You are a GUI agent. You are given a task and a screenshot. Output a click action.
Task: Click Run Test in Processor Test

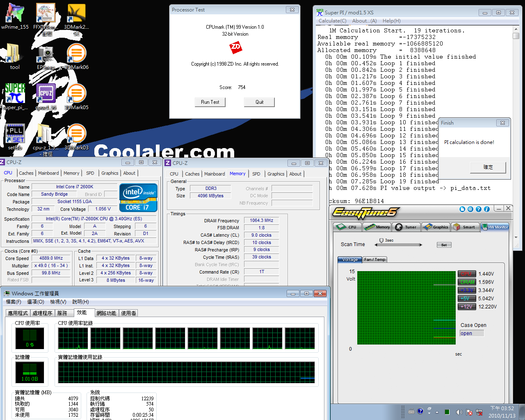coord(210,102)
